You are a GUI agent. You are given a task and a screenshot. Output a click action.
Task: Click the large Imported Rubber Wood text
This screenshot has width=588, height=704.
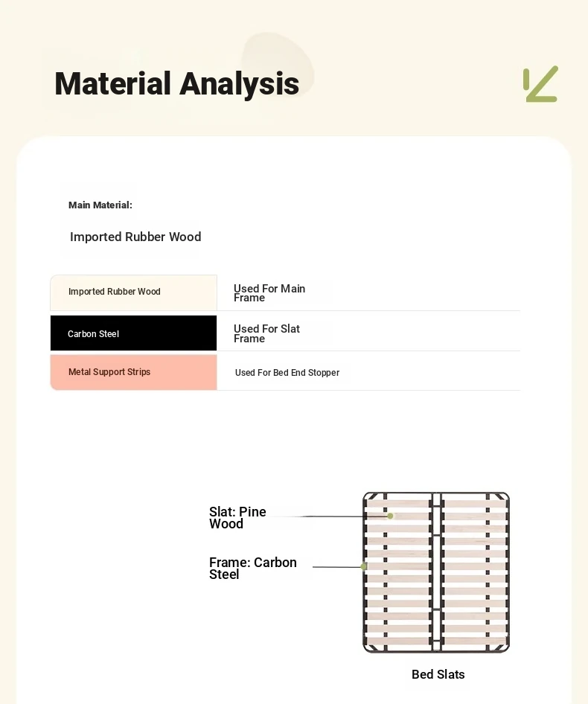[135, 237]
